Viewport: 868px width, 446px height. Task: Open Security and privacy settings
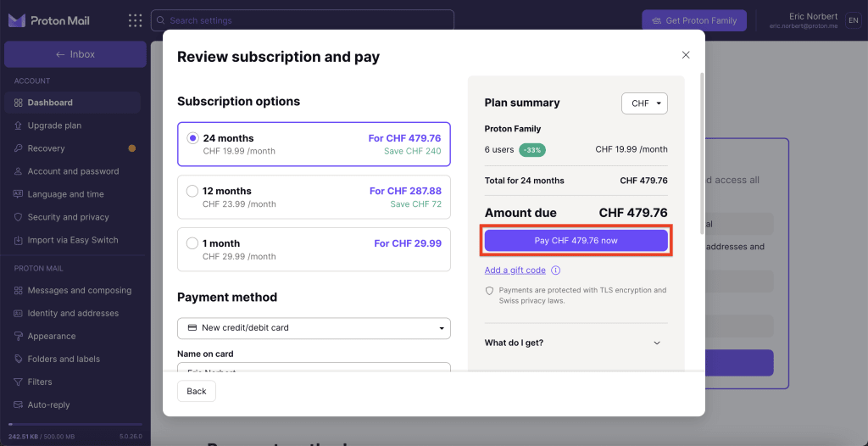(x=73, y=217)
